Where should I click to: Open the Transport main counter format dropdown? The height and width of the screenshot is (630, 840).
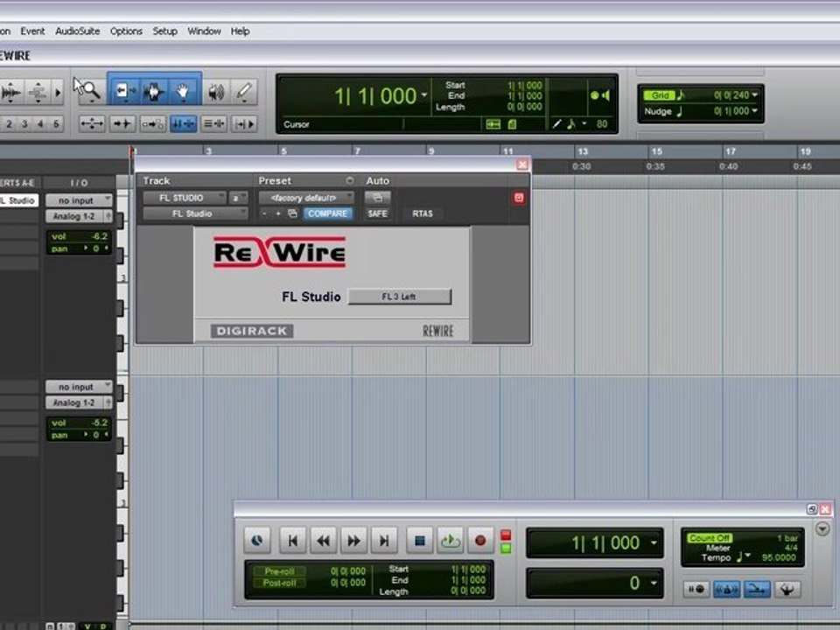(x=654, y=542)
